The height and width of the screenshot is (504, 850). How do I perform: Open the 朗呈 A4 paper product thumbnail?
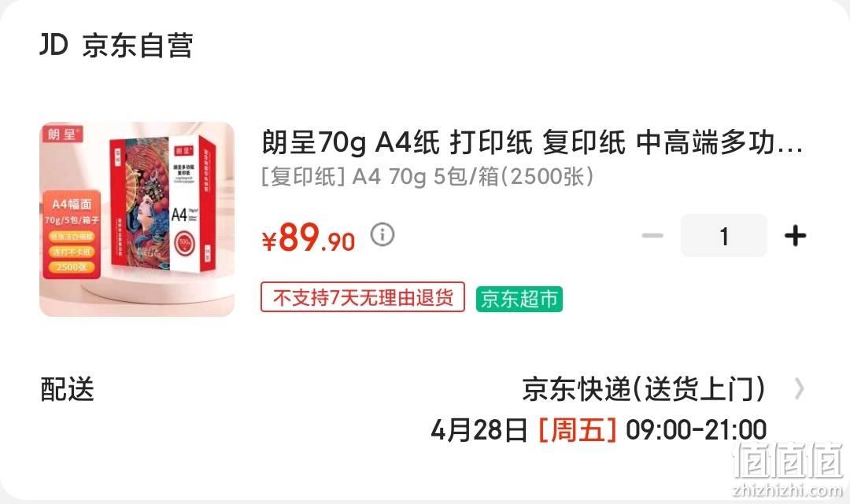137,219
